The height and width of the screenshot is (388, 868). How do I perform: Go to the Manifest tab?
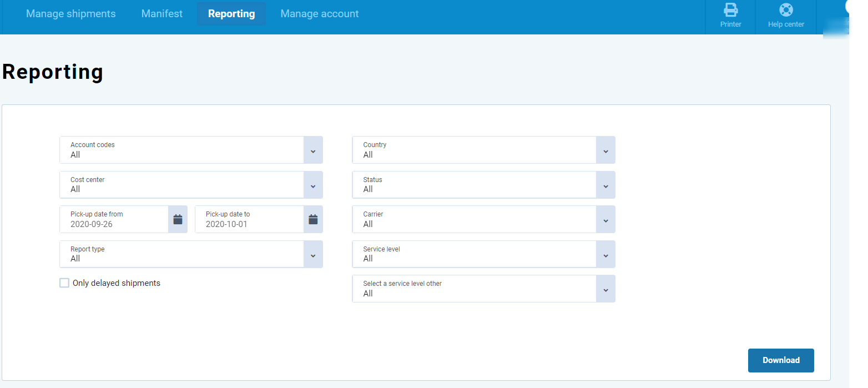pyautogui.click(x=162, y=14)
